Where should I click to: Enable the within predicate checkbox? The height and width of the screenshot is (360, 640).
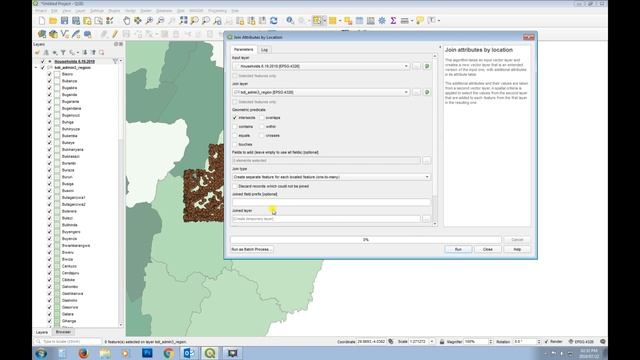[262, 127]
